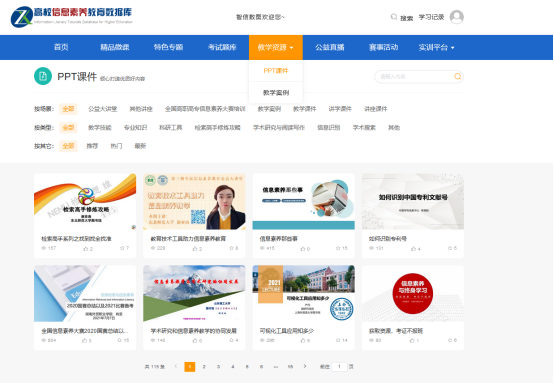Click the search magnifier icon in the header

pos(394,17)
